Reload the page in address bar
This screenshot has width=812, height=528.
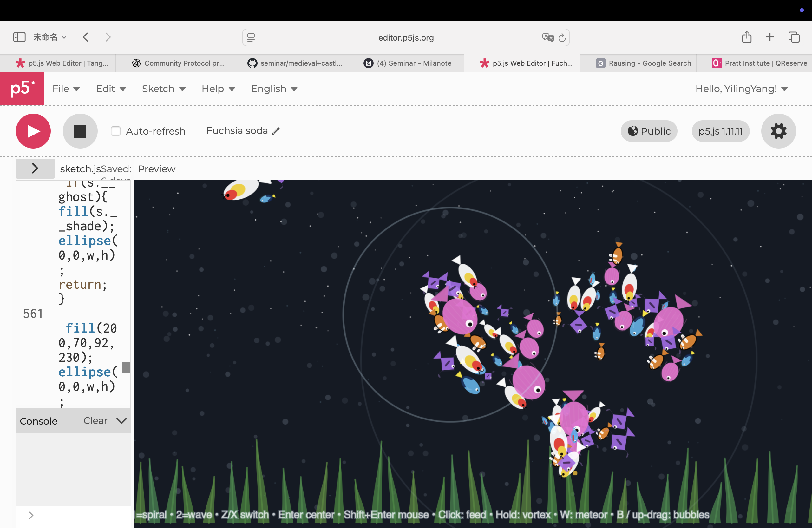tap(562, 37)
